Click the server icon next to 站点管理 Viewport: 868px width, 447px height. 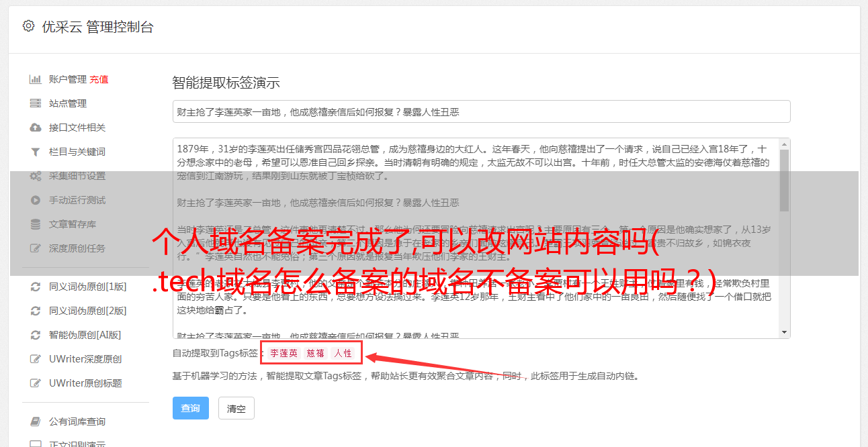pyautogui.click(x=36, y=103)
